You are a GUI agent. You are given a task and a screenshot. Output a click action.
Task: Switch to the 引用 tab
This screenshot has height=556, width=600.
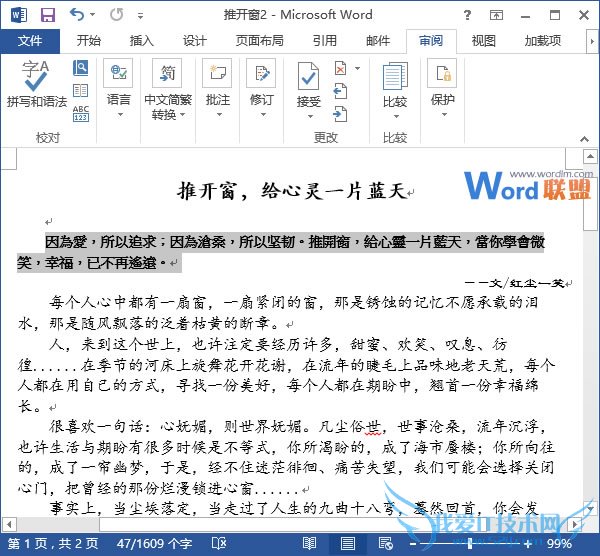324,41
